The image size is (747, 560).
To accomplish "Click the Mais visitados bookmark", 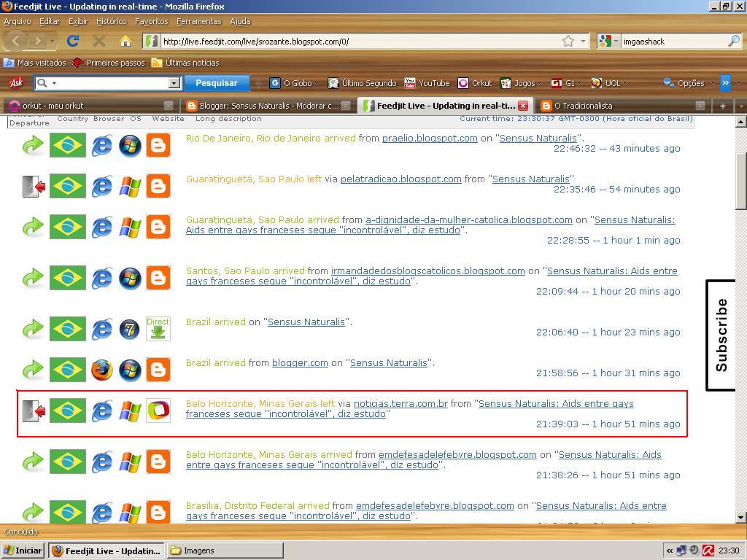I will click(x=35, y=63).
